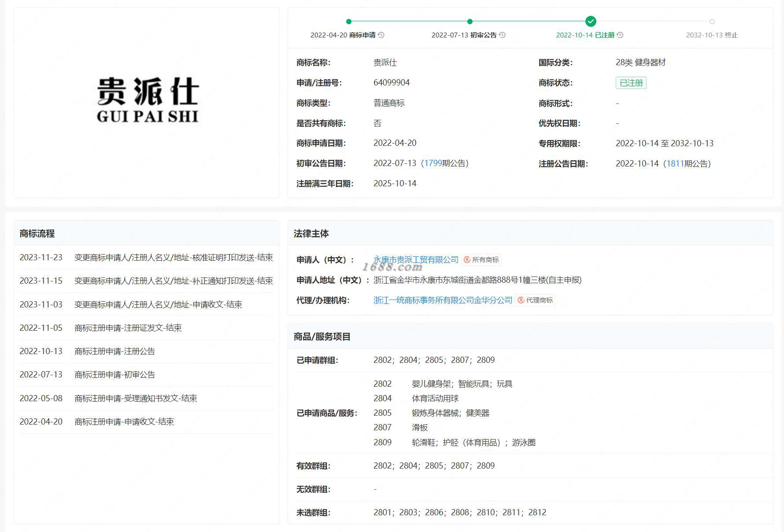
Task: Click the 已注册 status badge
Action: tap(631, 83)
